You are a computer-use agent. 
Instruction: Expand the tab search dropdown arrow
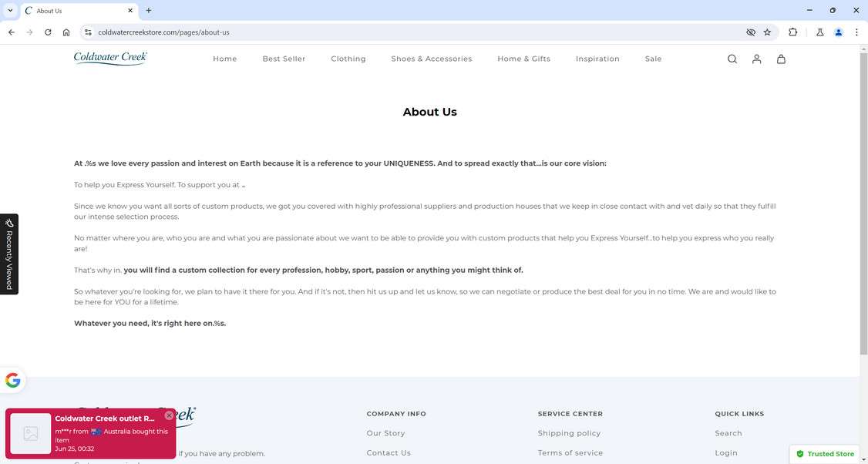10,11
